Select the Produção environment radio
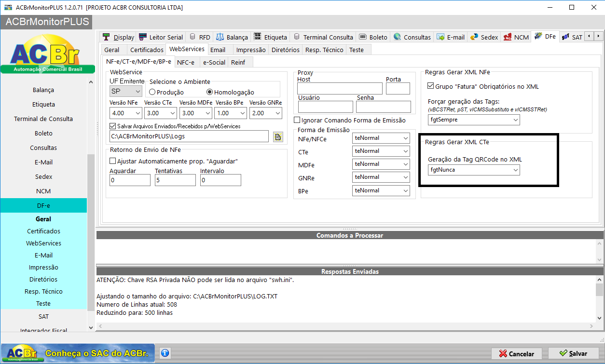This screenshot has width=605, height=364. pos(152,92)
